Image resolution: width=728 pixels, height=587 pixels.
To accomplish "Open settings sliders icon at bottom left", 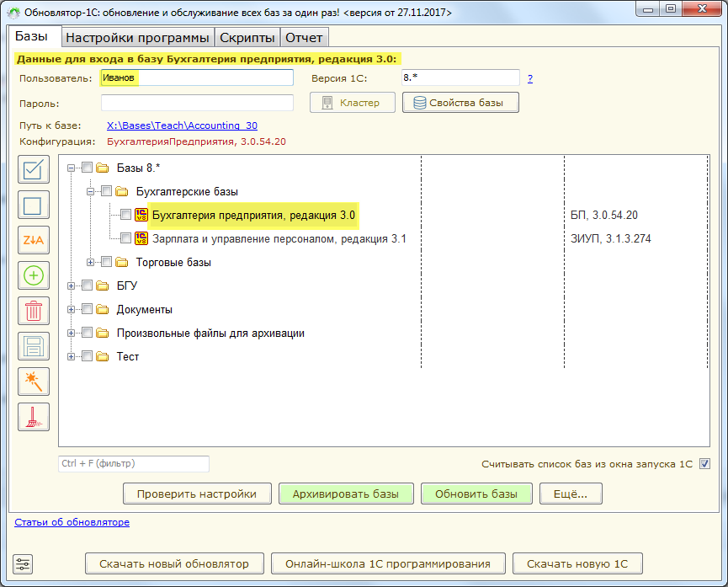I will (23, 563).
